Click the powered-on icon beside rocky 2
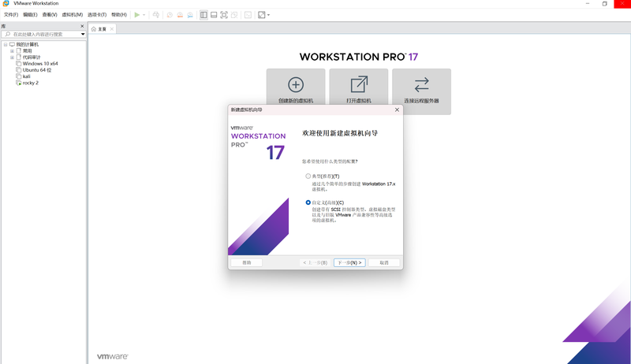The image size is (631, 364). point(18,83)
